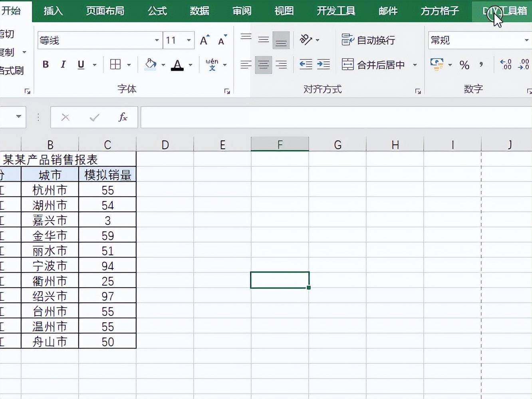Open underline style dropdown arrow
532x399 pixels.
click(x=95, y=65)
